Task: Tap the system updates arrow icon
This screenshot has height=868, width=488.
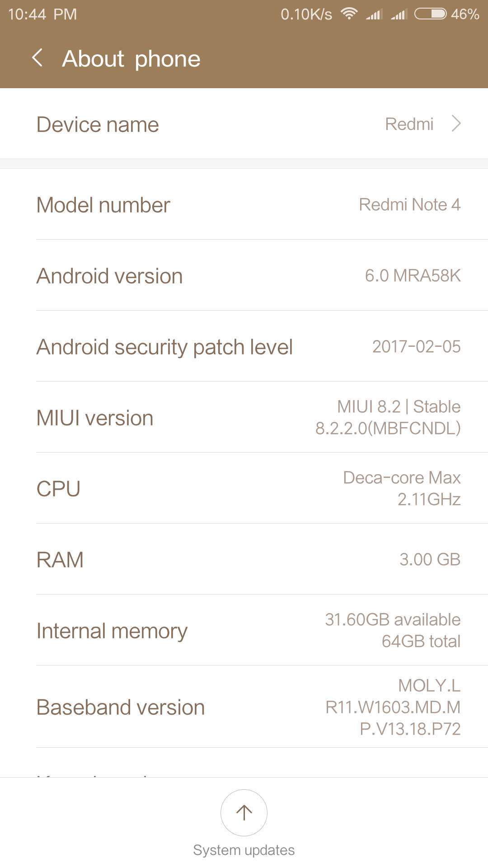Action: [x=244, y=812]
